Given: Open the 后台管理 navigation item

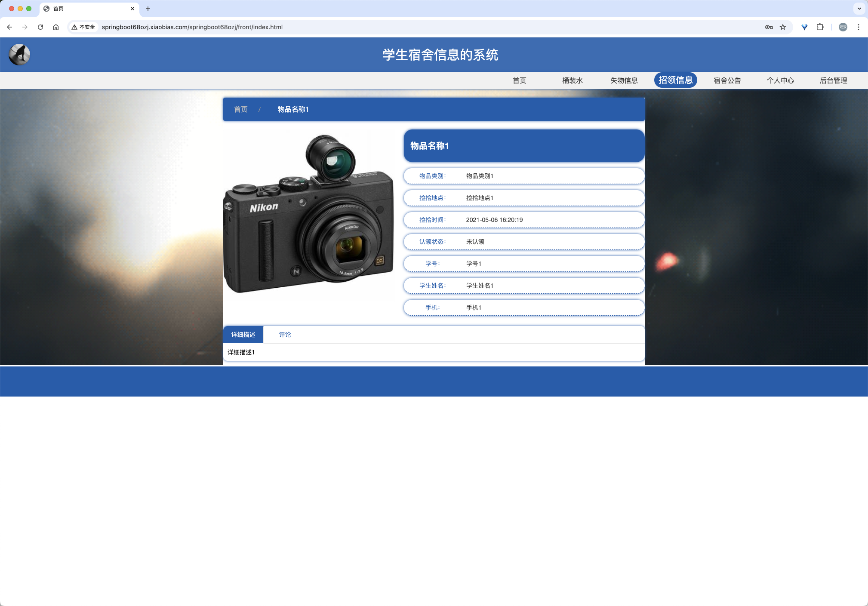Looking at the screenshot, I should 833,80.
